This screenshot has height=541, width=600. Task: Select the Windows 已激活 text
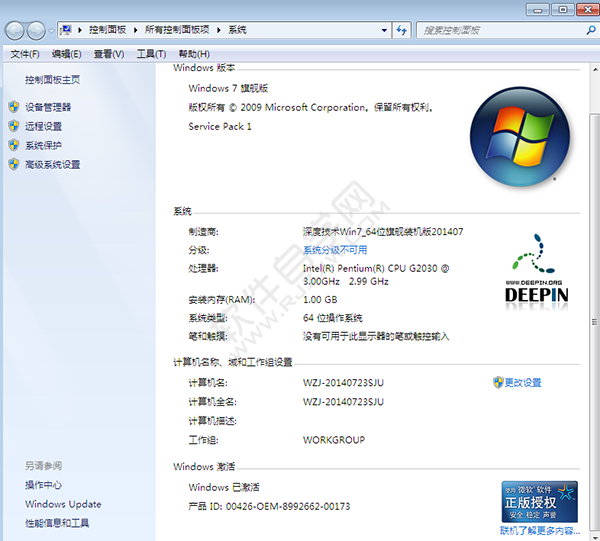[x=224, y=487]
